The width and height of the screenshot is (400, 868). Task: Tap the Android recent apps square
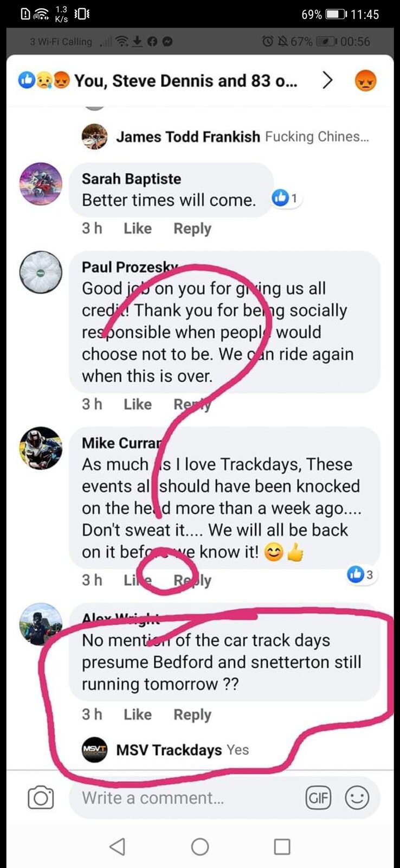282,846
